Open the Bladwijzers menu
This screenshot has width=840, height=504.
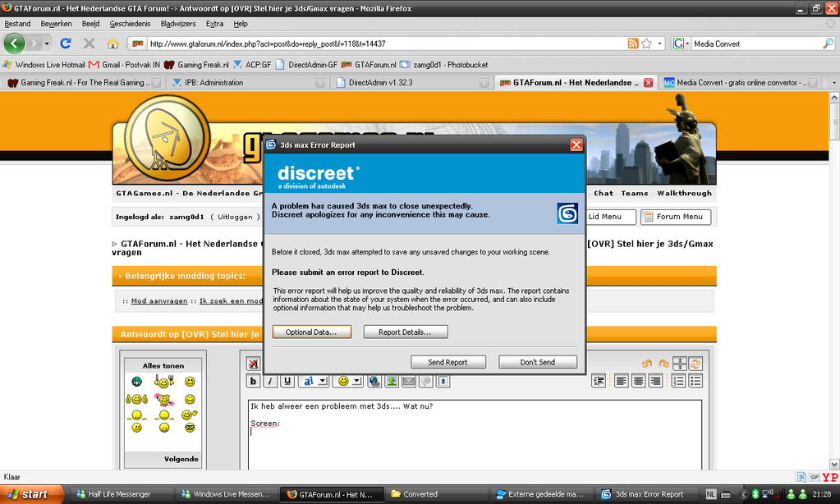[x=178, y=24]
